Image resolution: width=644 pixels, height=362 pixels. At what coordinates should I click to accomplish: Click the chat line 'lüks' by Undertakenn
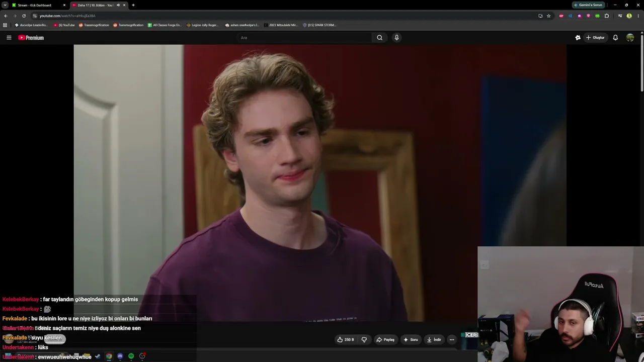tap(43, 347)
